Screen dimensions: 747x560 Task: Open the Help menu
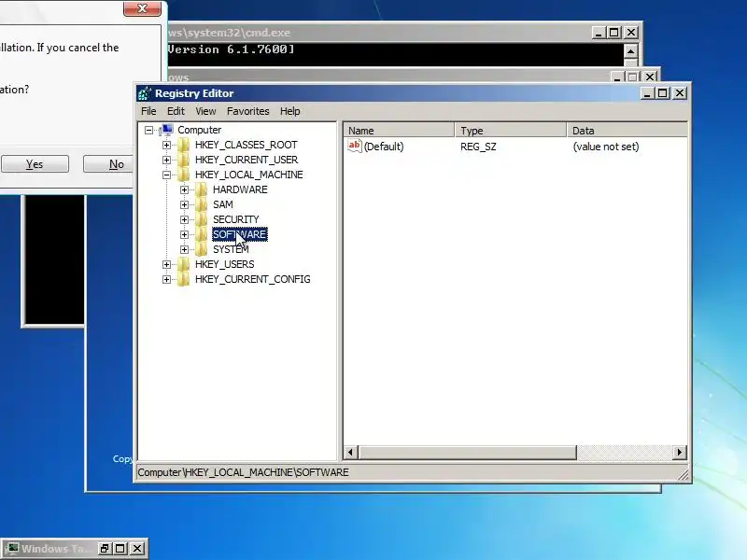click(290, 111)
